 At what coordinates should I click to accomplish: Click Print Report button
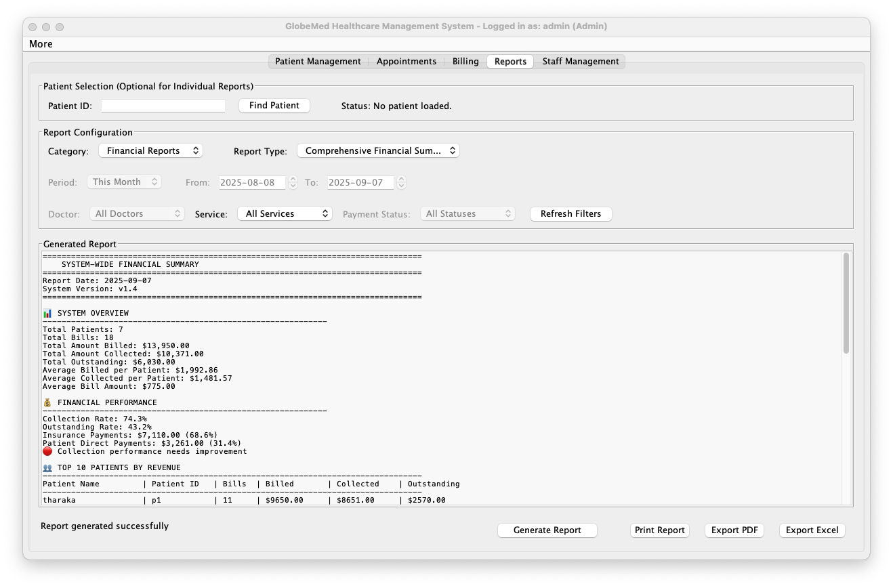[x=659, y=530]
